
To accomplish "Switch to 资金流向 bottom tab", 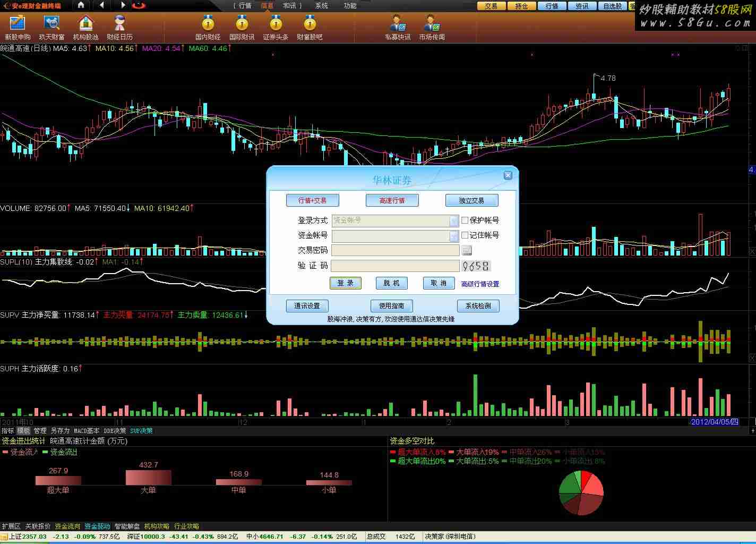I will (x=68, y=526).
